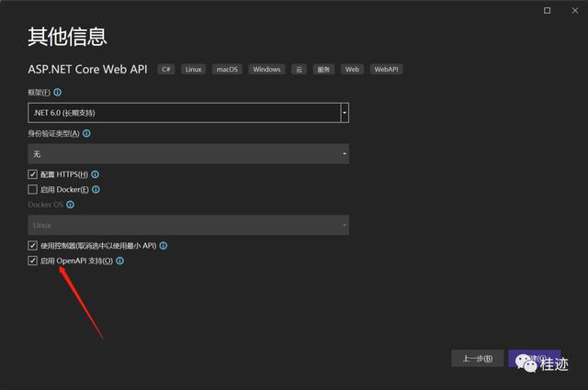Open the Docker OS Linux dropdown

[x=188, y=225]
